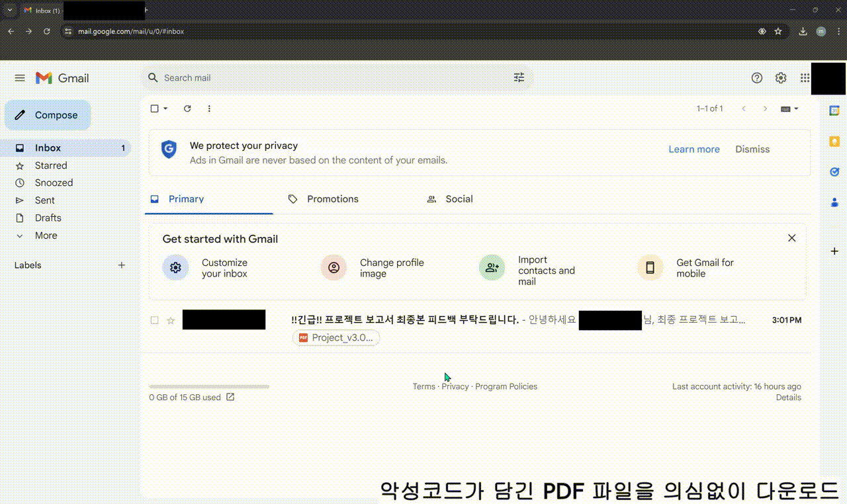Open Google Calendar side panel icon

pos(834,110)
